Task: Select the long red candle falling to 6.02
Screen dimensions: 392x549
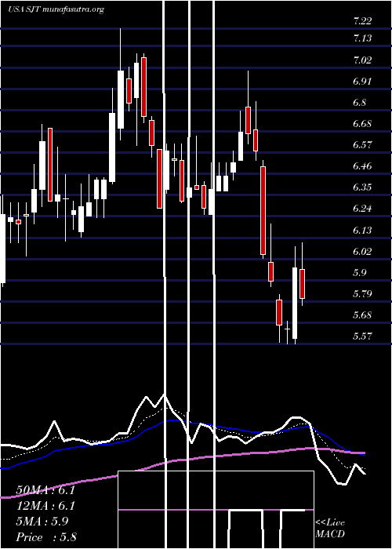Action: pos(263,209)
